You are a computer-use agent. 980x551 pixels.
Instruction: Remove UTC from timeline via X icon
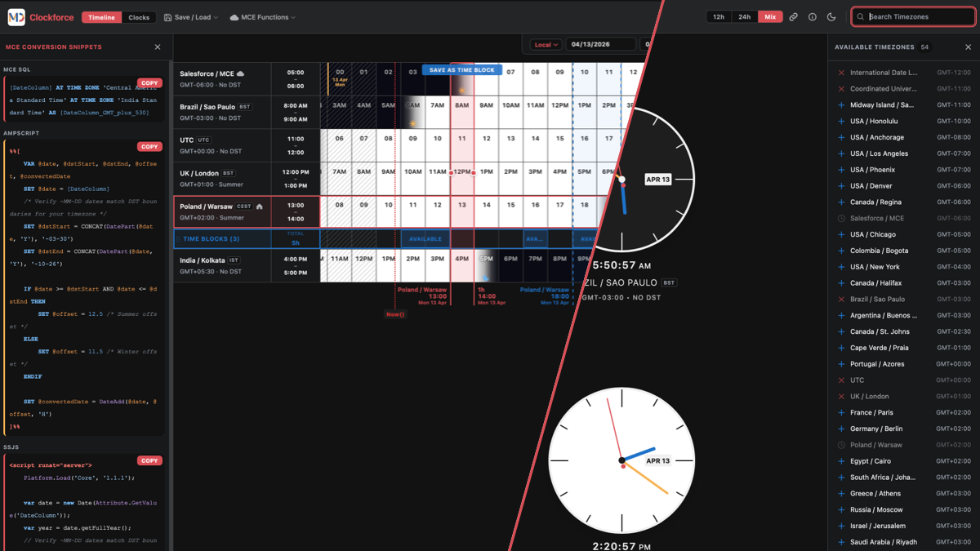click(841, 380)
